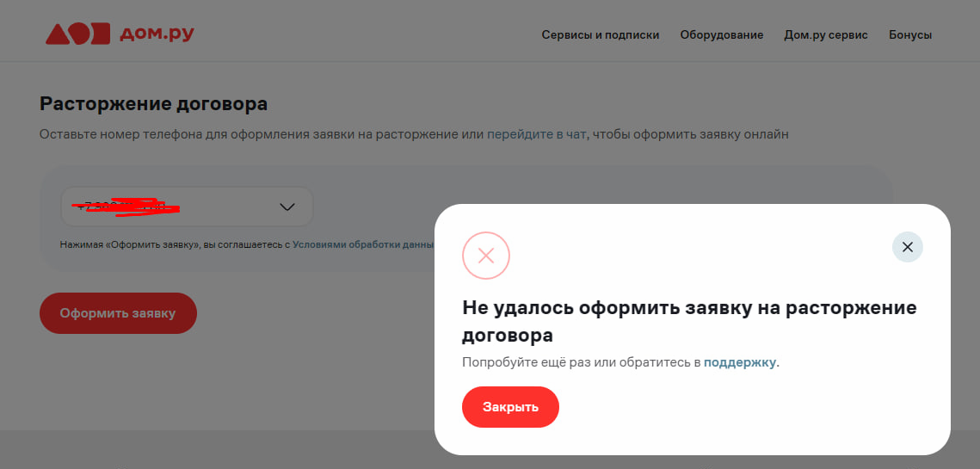Image resolution: width=980 pixels, height=469 pixels.
Task: Click the «Нажимая Оформить заявку» consent text
Action: coord(172,244)
